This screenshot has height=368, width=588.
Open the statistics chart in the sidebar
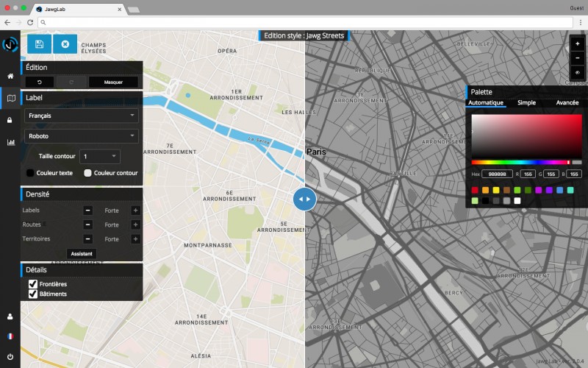click(11, 142)
